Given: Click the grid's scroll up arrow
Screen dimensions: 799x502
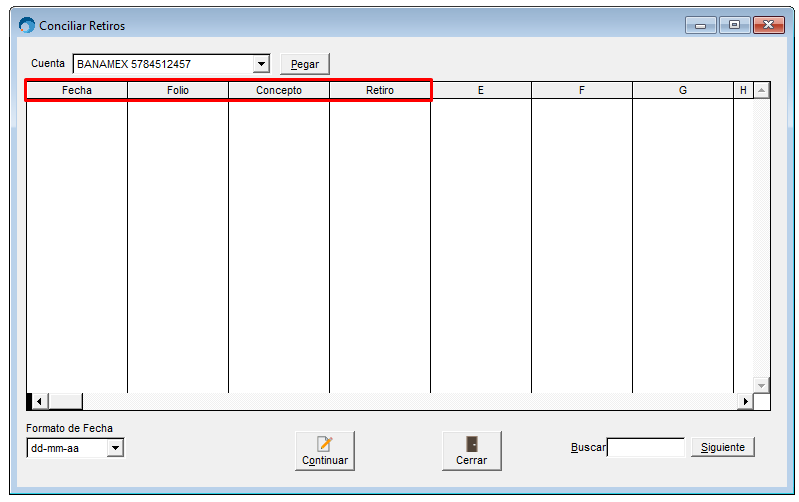Looking at the screenshot, I should click(761, 91).
